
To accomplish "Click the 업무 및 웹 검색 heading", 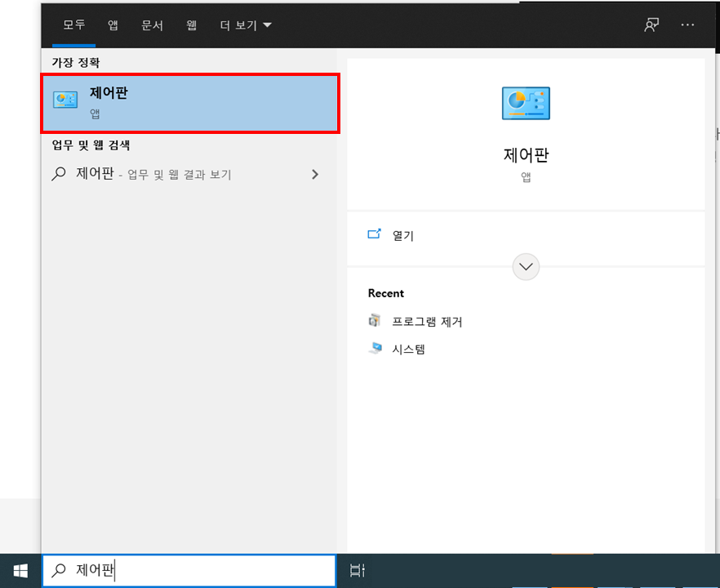I will click(91, 145).
